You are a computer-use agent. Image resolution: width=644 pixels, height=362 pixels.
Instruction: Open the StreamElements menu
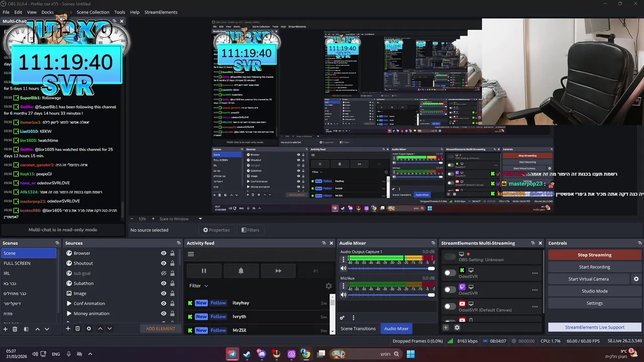(161, 12)
